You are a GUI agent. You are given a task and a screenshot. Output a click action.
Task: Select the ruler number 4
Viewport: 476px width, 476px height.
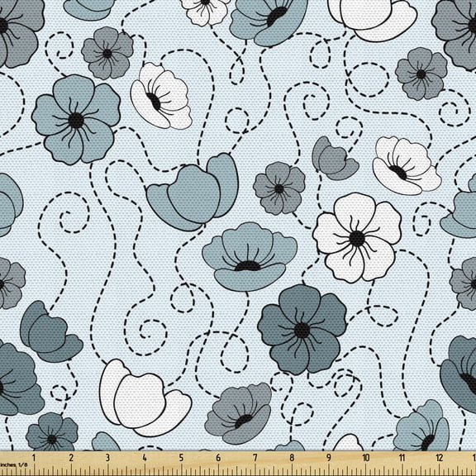coord(144,458)
